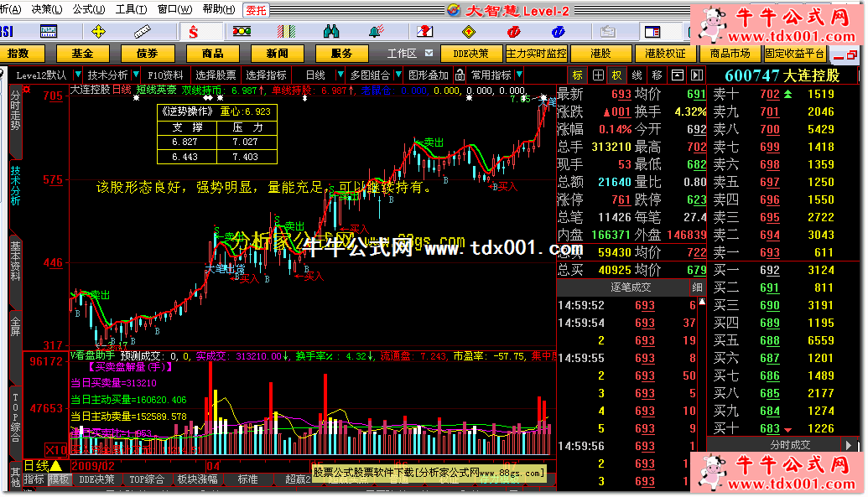
Task: Open the 帮助(H) menu
Action: (x=219, y=9)
